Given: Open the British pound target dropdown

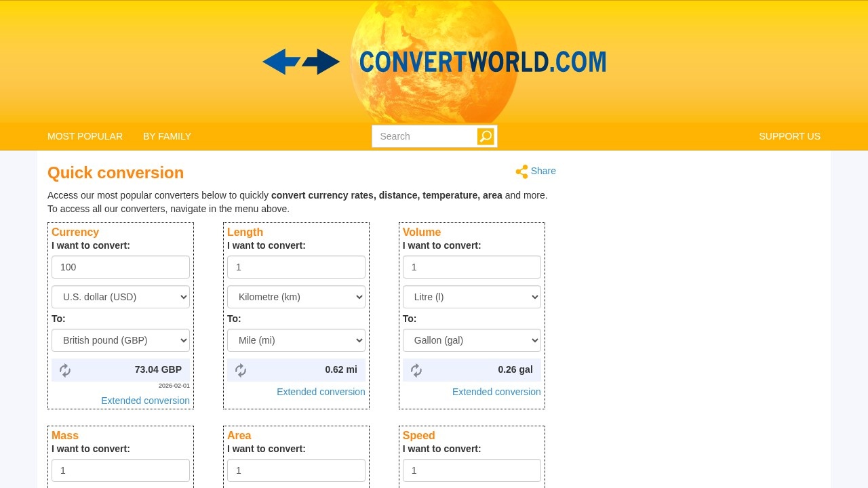Looking at the screenshot, I should pyautogui.click(x=121, y=340).
